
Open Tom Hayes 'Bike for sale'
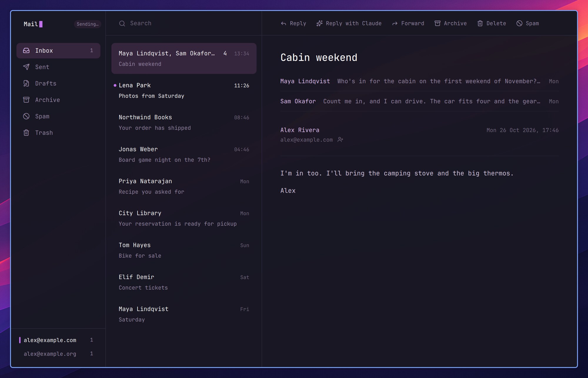(184, 250)
